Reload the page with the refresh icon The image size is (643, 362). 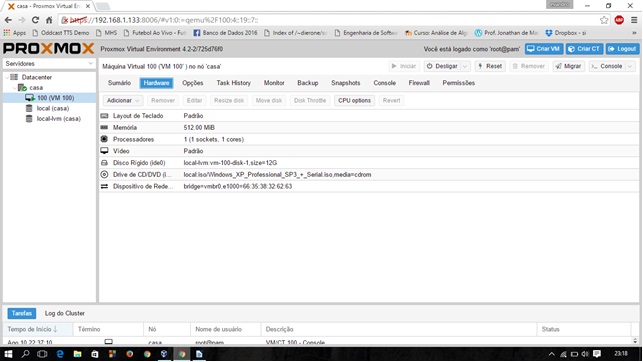pos(35,20)
